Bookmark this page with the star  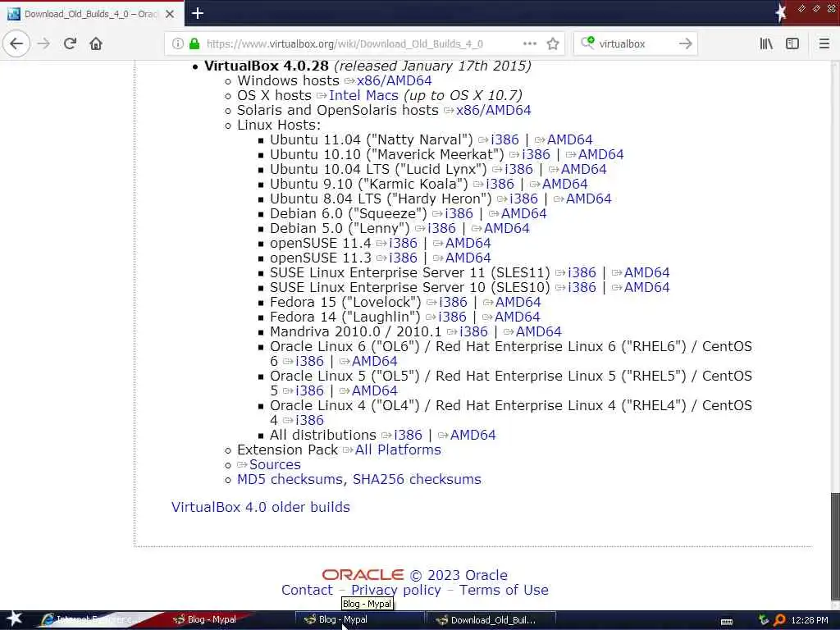[x=553, y=43]
